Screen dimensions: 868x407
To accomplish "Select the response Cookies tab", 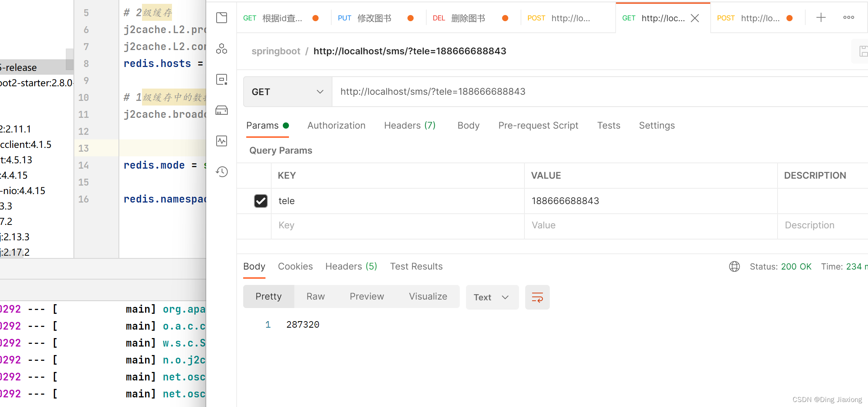I will point(295,266).
